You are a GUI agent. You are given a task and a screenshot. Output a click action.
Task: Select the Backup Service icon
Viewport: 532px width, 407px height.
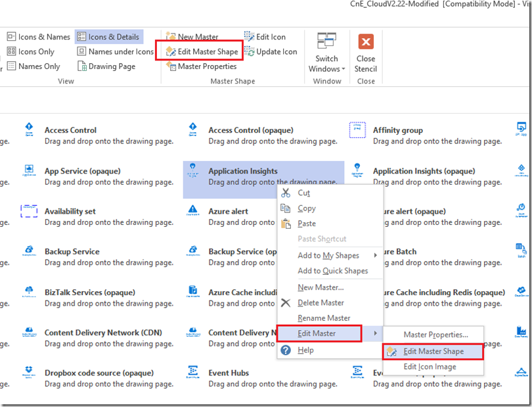(x=29, y=251)
